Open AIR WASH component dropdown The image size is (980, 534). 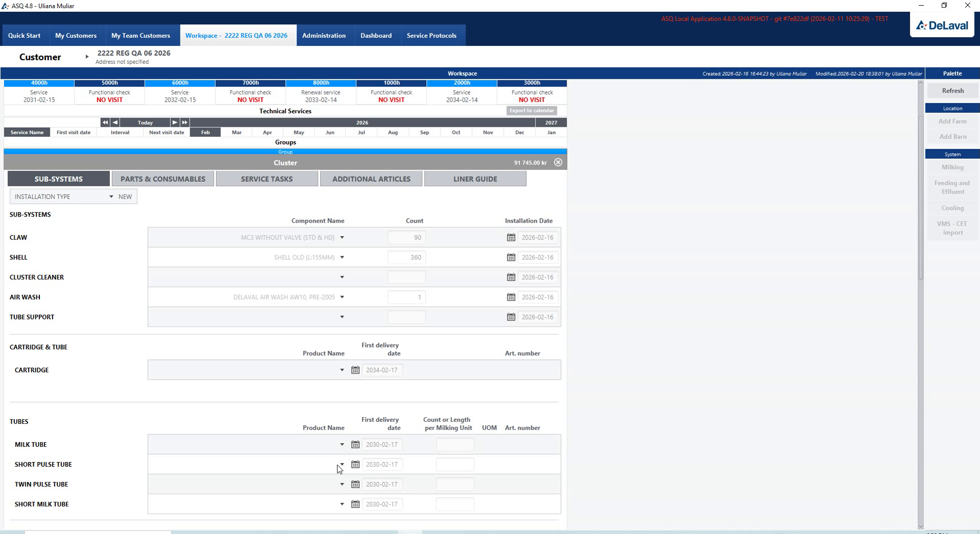[x=342, y=297]
